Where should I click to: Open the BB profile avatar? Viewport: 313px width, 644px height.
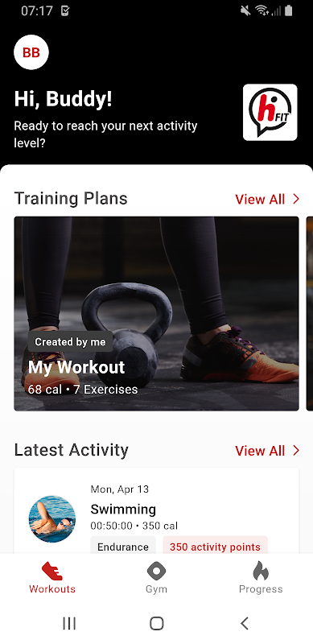pyautogui.click(x=31, y=52)
